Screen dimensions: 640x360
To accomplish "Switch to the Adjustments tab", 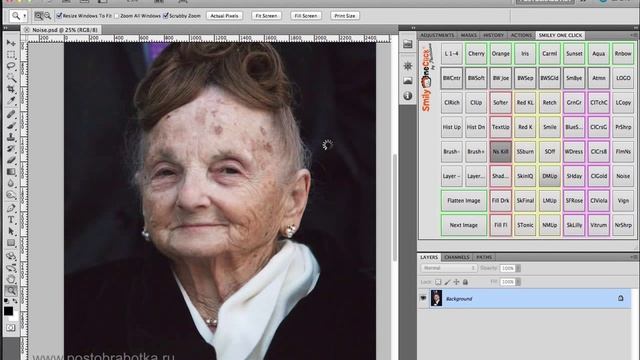I will [437, 36].
